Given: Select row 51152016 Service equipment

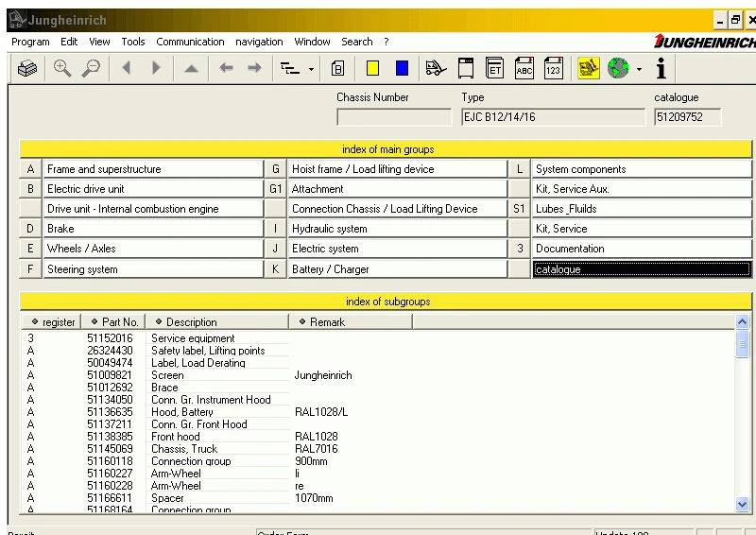Looking at the screenshot, I should (379, 338).
